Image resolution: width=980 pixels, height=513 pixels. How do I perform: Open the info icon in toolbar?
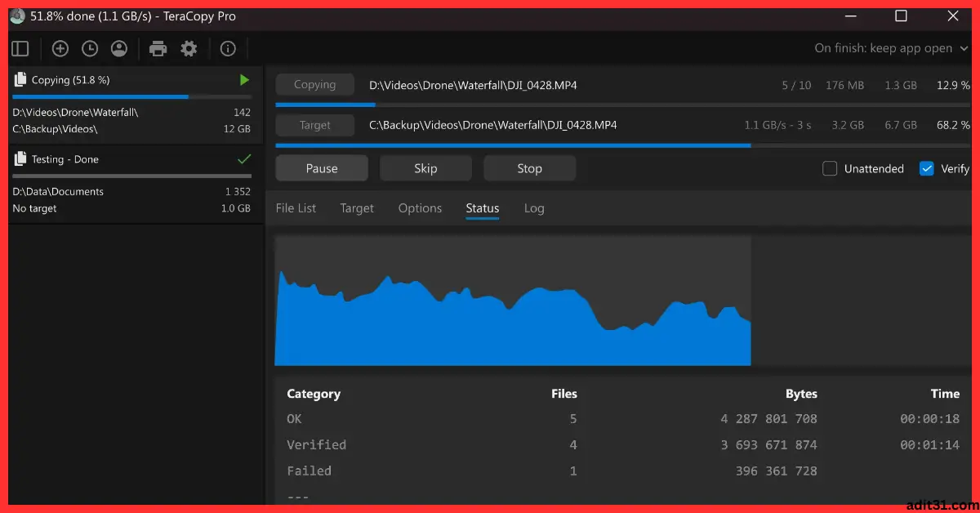click(228, 49)
